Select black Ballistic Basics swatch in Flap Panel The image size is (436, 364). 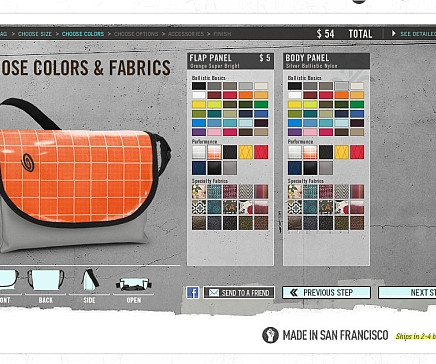coord(199,86)
